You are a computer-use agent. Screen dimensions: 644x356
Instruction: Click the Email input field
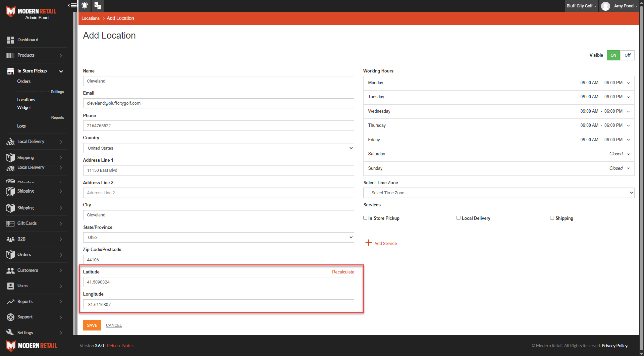(x=218, y=103)
